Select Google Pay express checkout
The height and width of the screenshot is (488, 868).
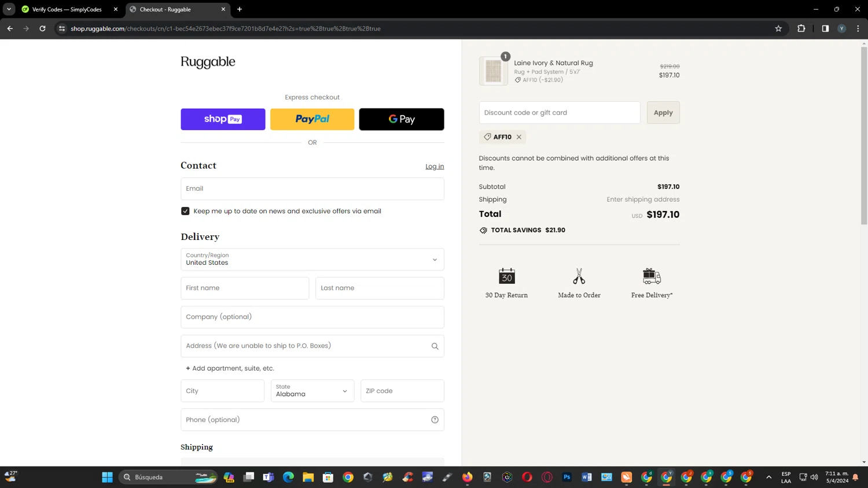[x=402, y=119]
